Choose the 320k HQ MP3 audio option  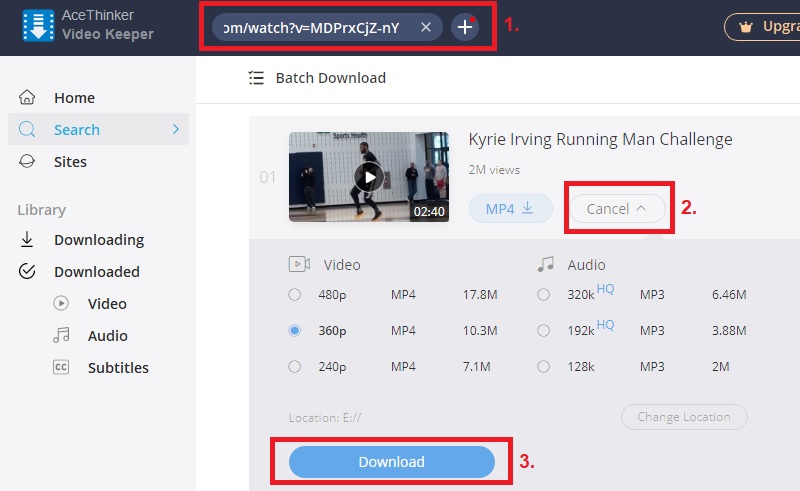coord(543,295)
